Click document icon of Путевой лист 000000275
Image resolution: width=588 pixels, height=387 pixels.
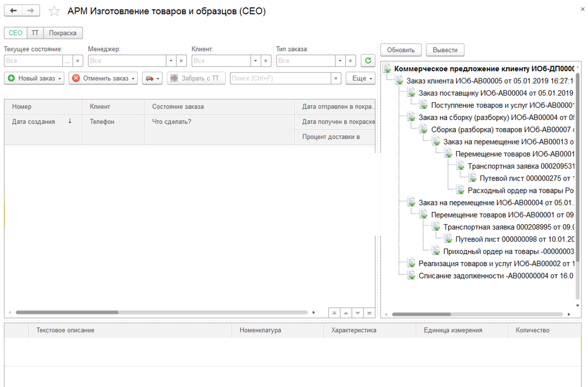[x=473, y=178]
